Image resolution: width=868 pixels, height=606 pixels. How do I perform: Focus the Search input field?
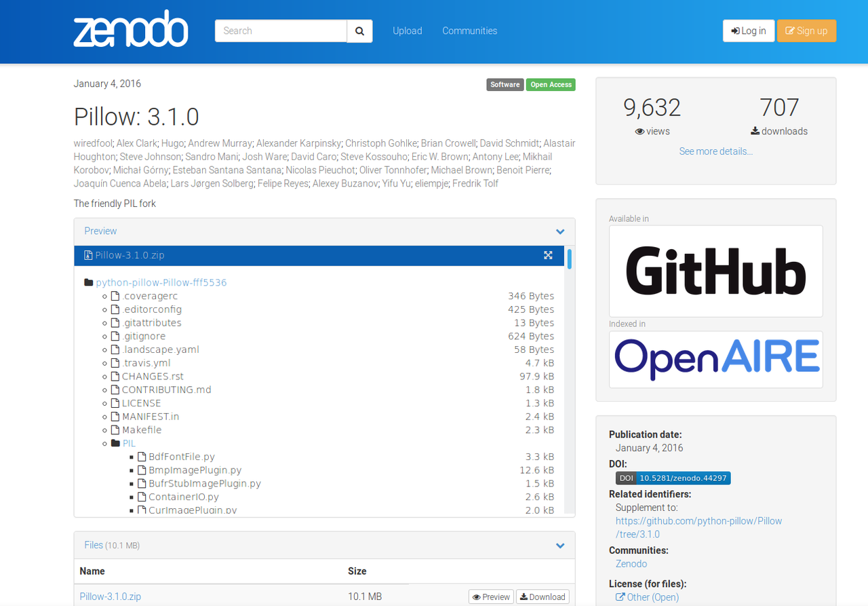click(281, 31)
